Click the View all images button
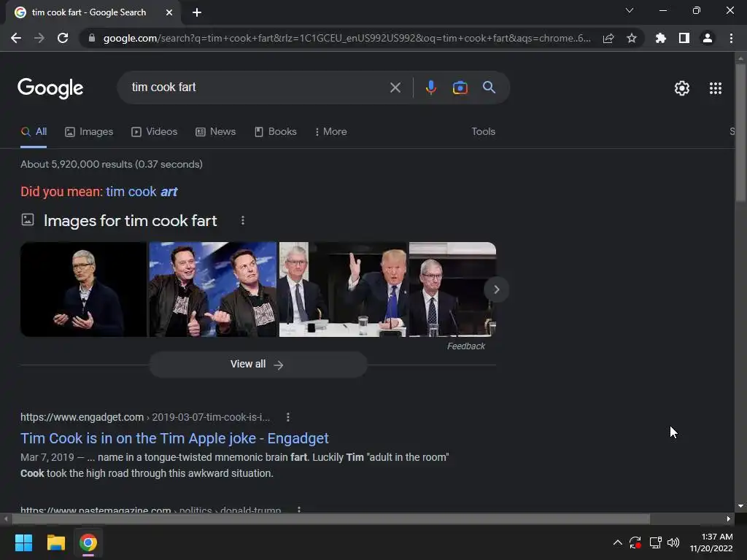Viewport: 747px width, 560px height. (258, 365)
